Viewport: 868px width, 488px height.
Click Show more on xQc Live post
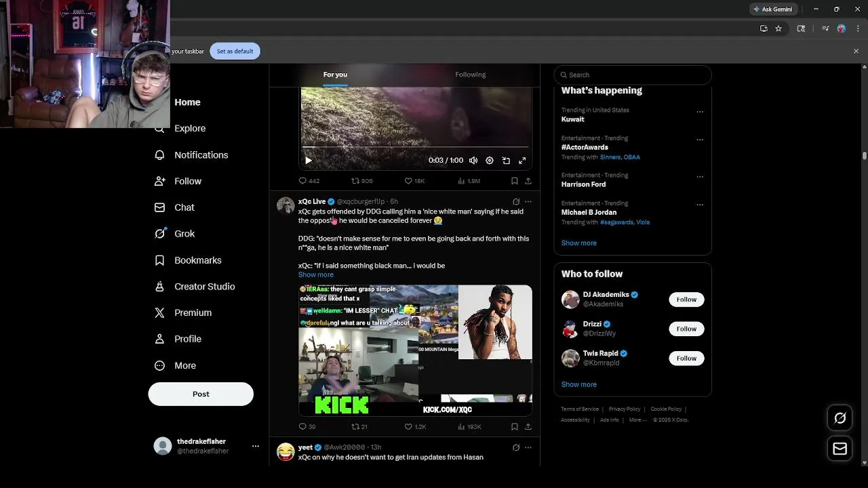coord(316,274)
